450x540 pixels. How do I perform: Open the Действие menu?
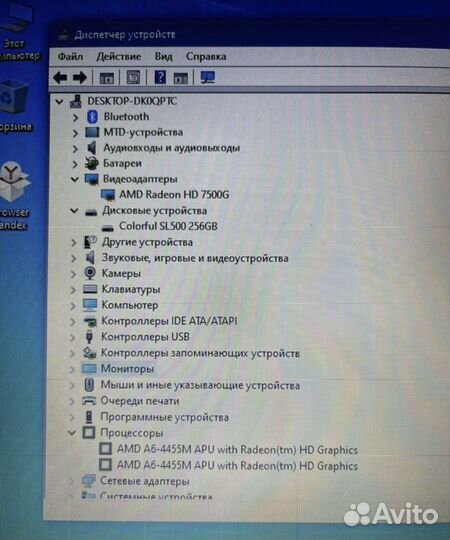click(x=119, y=56)
